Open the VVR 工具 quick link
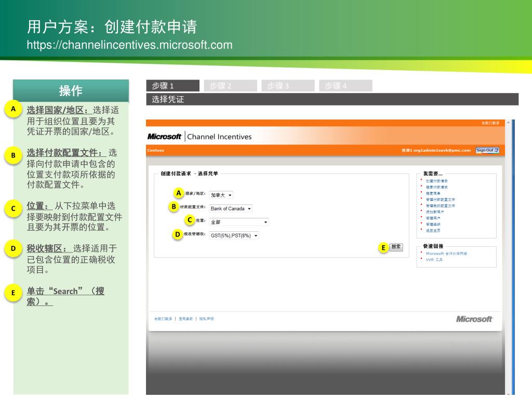 tap(434, 260)
